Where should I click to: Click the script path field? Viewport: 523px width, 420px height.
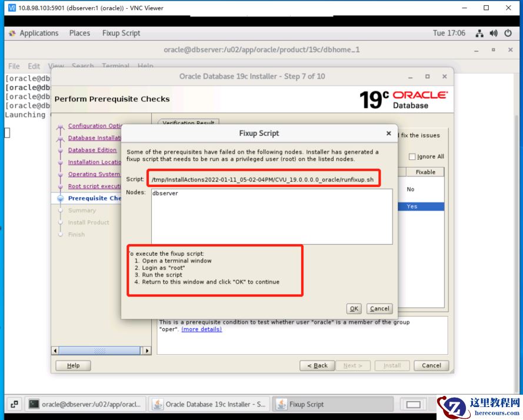point(263,179)
